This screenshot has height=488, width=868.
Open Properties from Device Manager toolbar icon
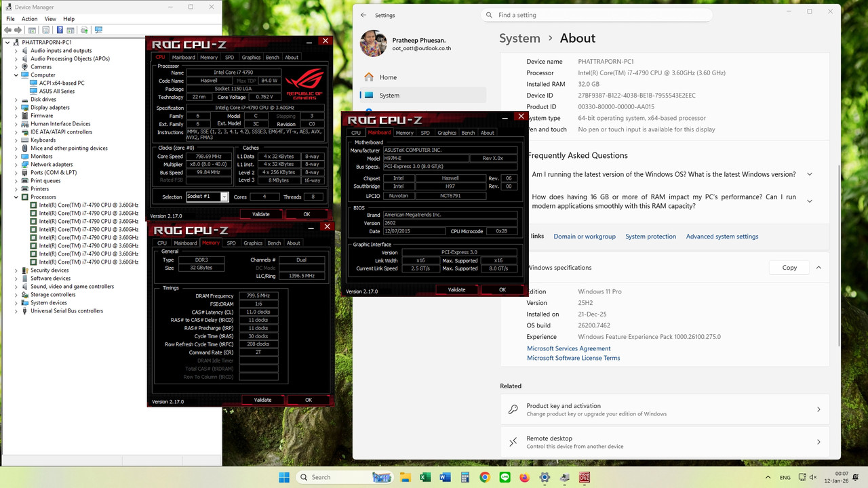click(46, 30)
